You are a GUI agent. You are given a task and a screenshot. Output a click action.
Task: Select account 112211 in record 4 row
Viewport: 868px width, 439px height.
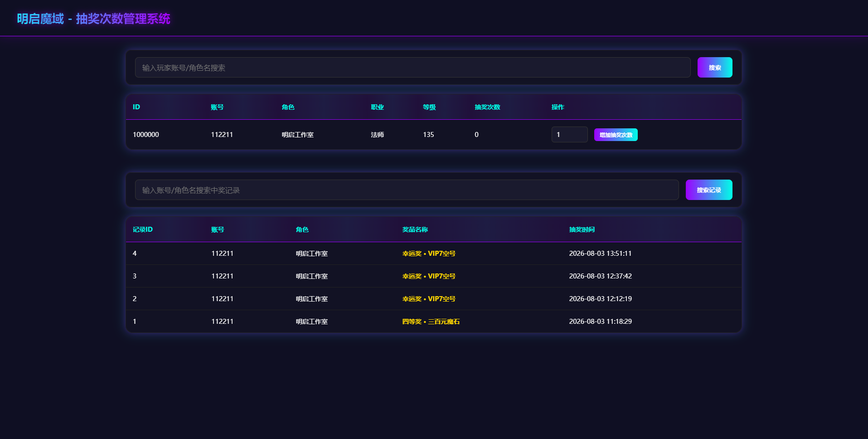tap(223, 254)
